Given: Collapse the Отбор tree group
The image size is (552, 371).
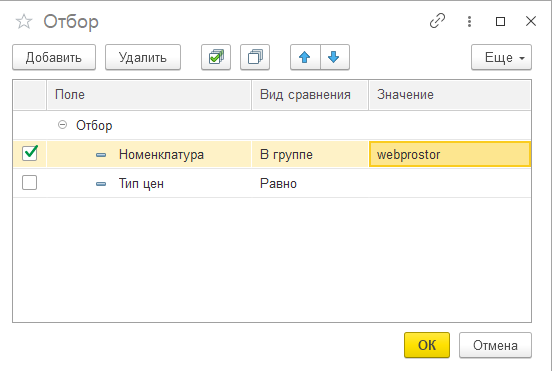Looking at the screenshot, I should (x=62, y=125).
